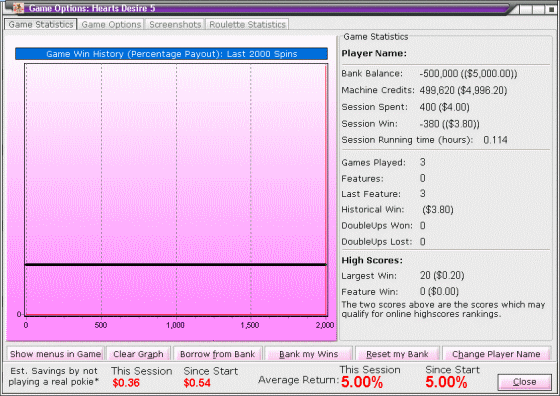This screenshot has width=560, height=396.
Task: Clear the win history graph
Action: (x=138, y=354)
